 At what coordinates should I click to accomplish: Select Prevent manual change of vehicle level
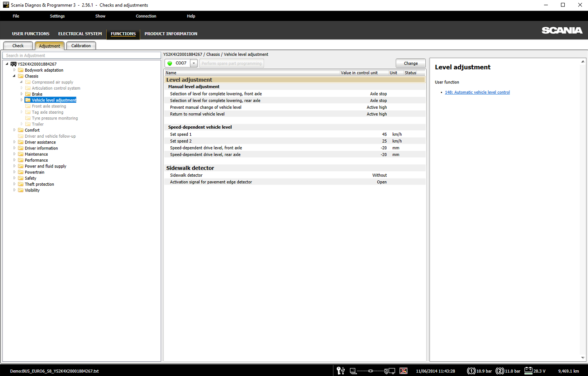295,108
